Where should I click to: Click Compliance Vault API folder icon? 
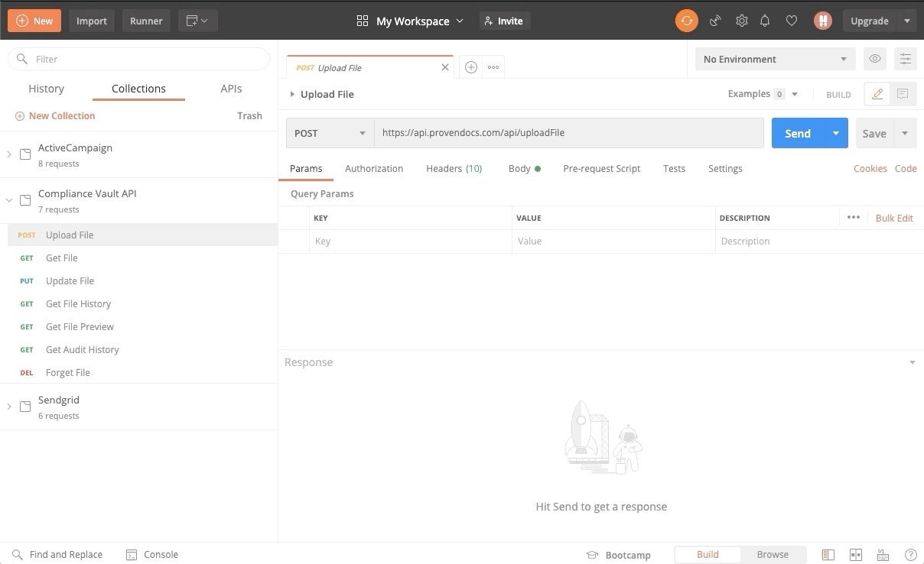pyautogui.click(x=25, y=199)
